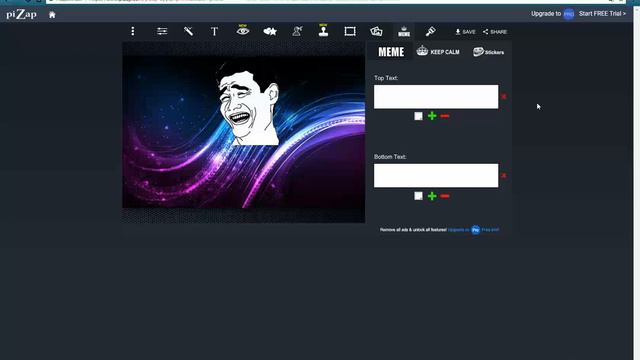Click the piZap logo
This screenshot has width=640, height=360.
(x=22, y=15)
